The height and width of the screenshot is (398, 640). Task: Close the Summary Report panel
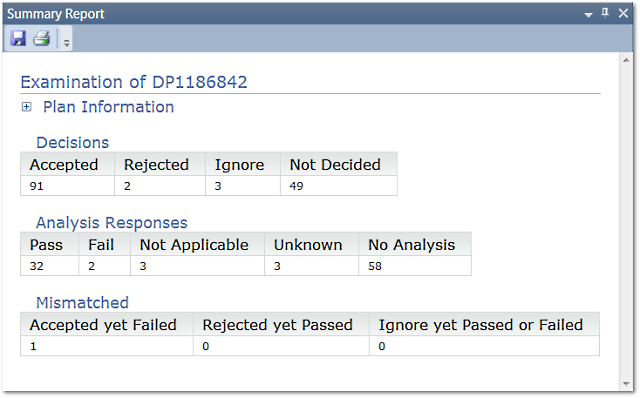[623, 13]
